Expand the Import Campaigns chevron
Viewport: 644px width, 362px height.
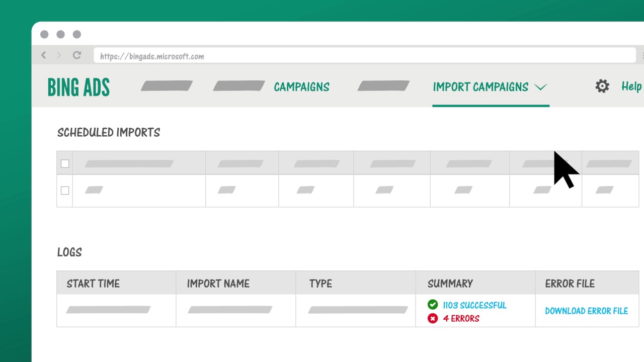tap(540, 87)
